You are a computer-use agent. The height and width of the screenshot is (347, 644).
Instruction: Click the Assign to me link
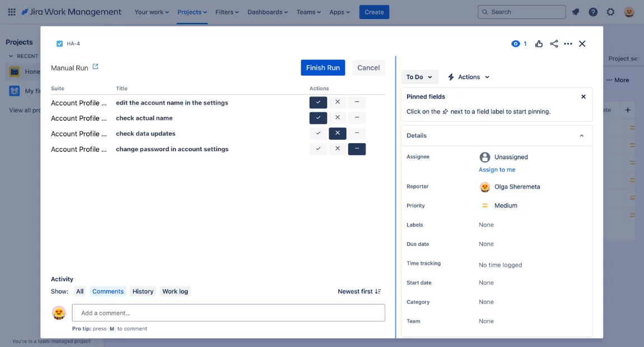(x=497, y=170)
